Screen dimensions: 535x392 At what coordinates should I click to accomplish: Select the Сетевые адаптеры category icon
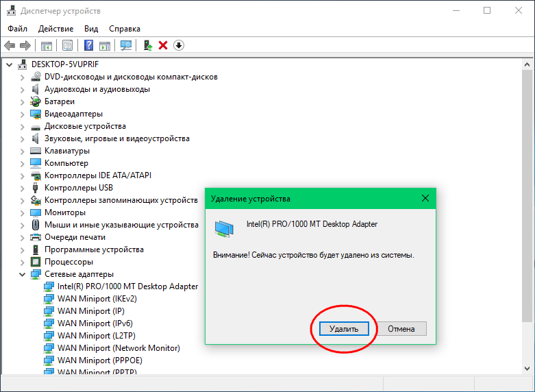(x=36, y=274)
